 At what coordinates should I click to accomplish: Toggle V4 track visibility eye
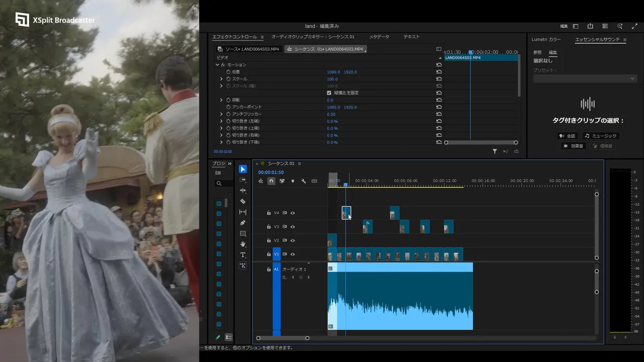click(x=292, y=213)
